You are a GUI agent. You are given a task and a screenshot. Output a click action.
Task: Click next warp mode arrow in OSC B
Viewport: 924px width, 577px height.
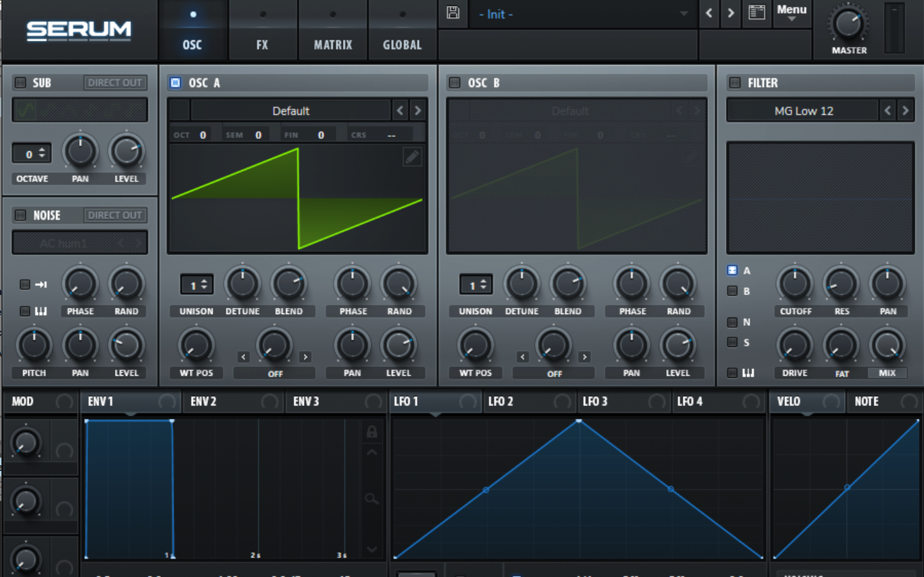[x=585, y=357]
